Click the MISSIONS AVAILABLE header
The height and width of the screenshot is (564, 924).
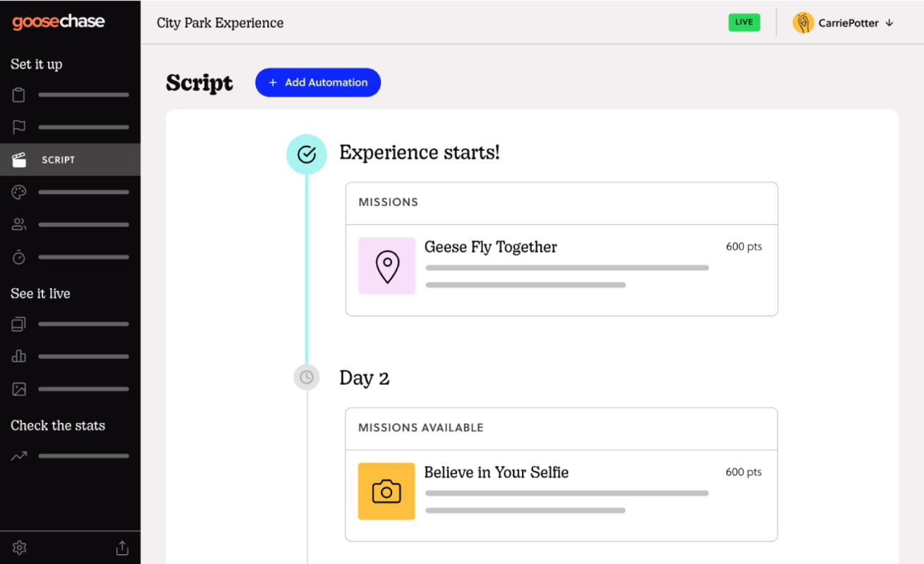(x=421, y=427)
